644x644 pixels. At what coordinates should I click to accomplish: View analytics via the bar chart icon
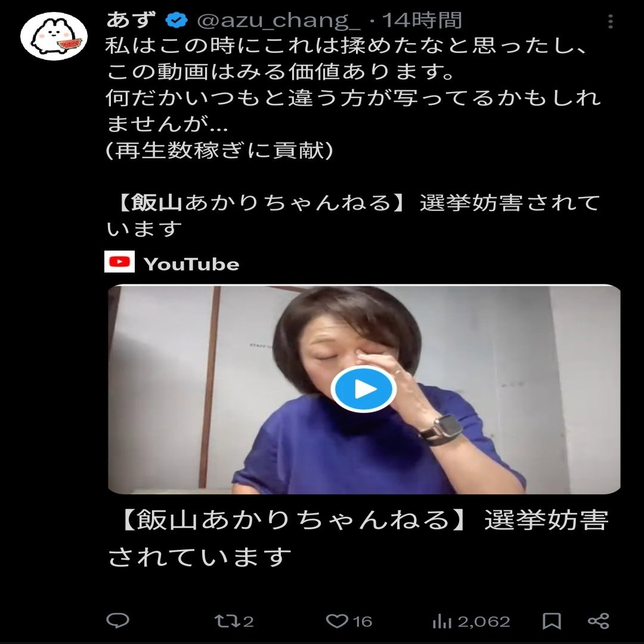tap(442, 621)
